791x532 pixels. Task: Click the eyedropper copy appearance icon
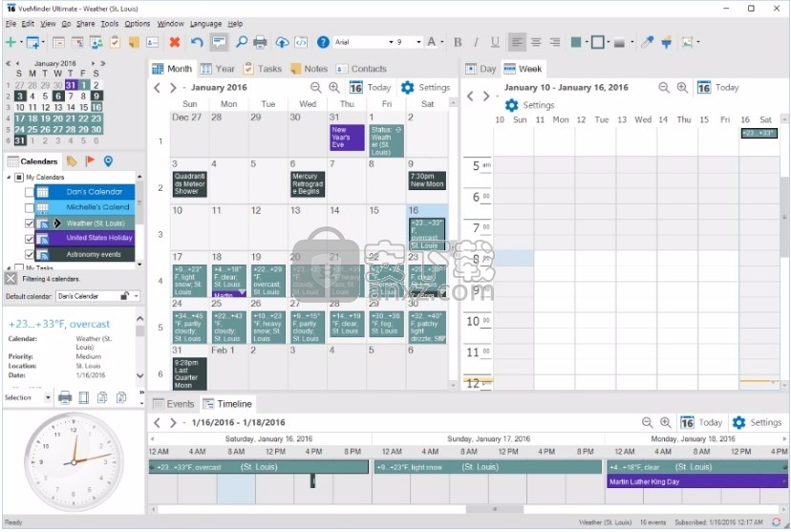pos(648,42)
